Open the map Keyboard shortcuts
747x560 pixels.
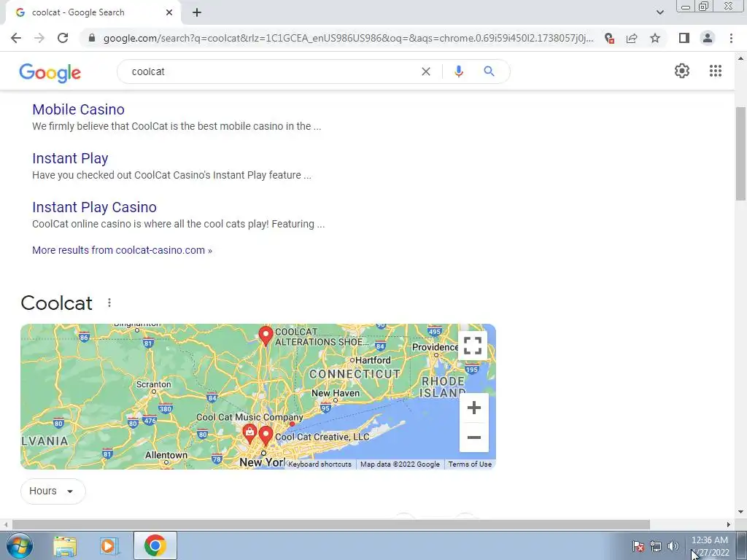click(320, 464)
